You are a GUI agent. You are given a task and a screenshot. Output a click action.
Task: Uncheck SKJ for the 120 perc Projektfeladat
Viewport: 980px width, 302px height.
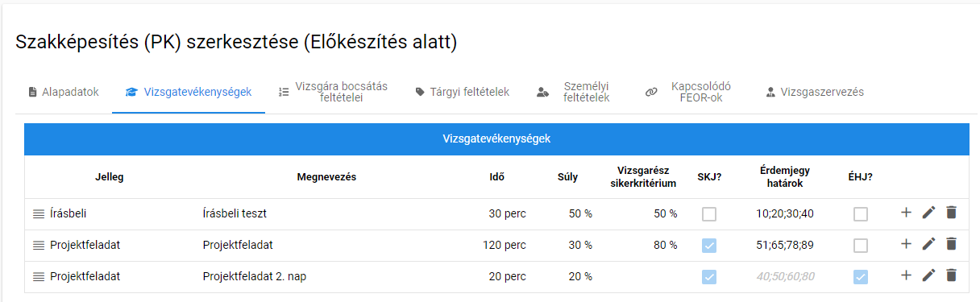[x=709, y=246]
